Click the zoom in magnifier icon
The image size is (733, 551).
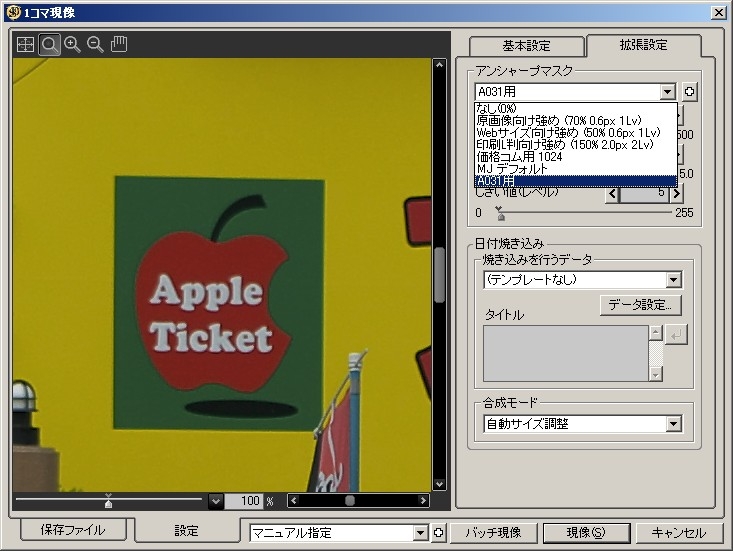coord(72,44)
